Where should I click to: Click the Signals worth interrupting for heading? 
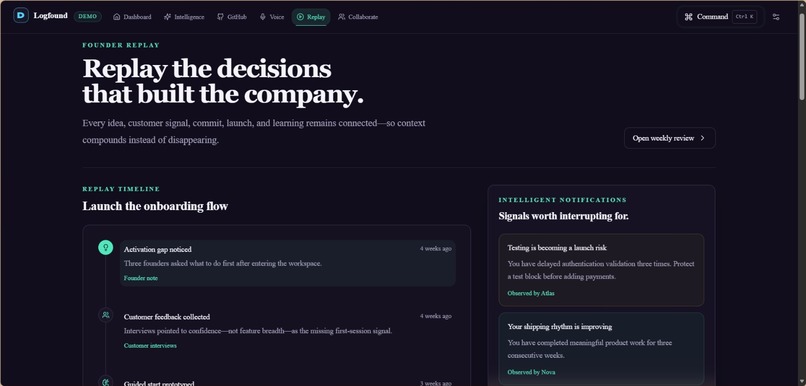coord(563,216)
